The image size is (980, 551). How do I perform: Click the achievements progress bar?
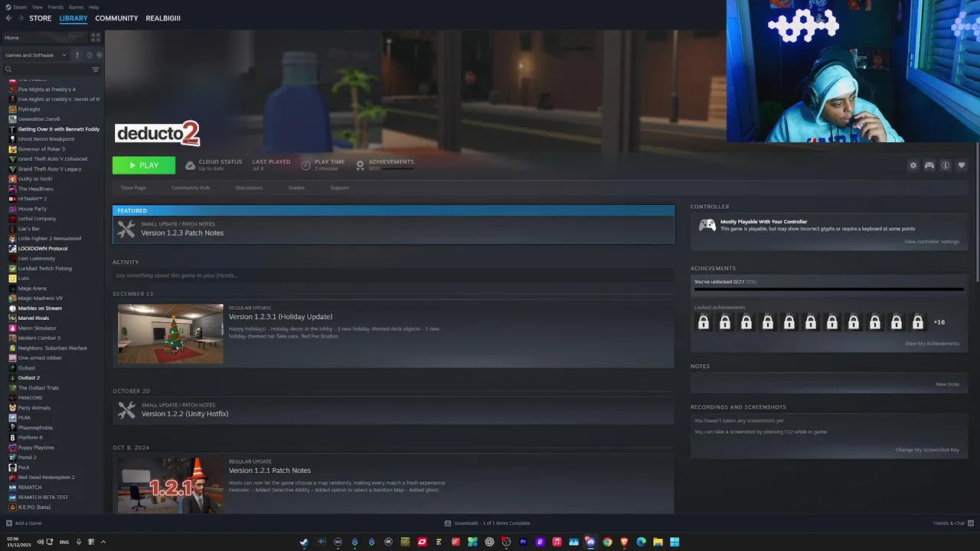(x=828, y=289)
